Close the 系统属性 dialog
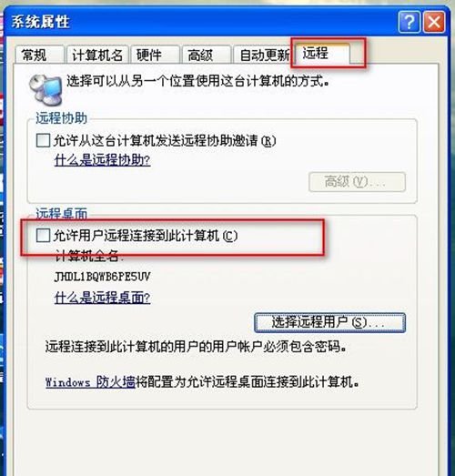455x476 pixels. point(434,22)
